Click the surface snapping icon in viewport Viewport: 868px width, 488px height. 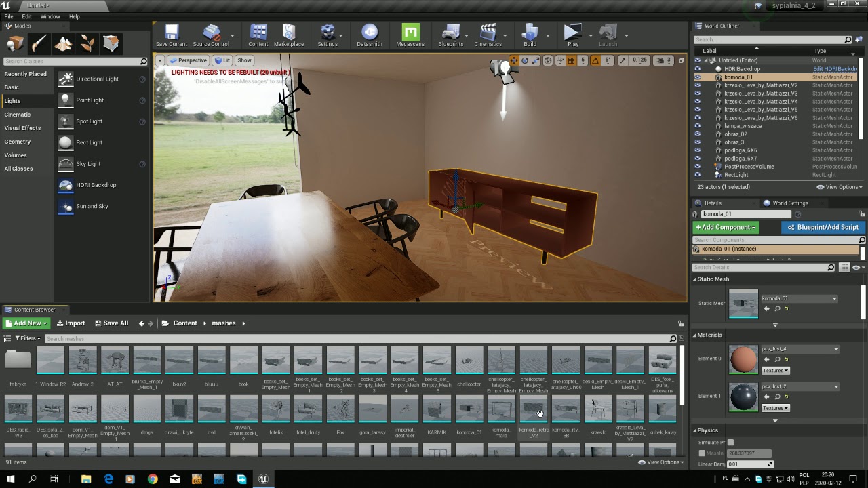[x=559, y=60]
